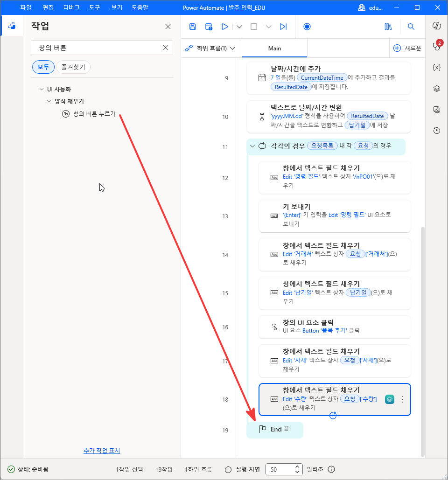Open the UI elements layers icon

pyautogui.click(x=437, y=89)
